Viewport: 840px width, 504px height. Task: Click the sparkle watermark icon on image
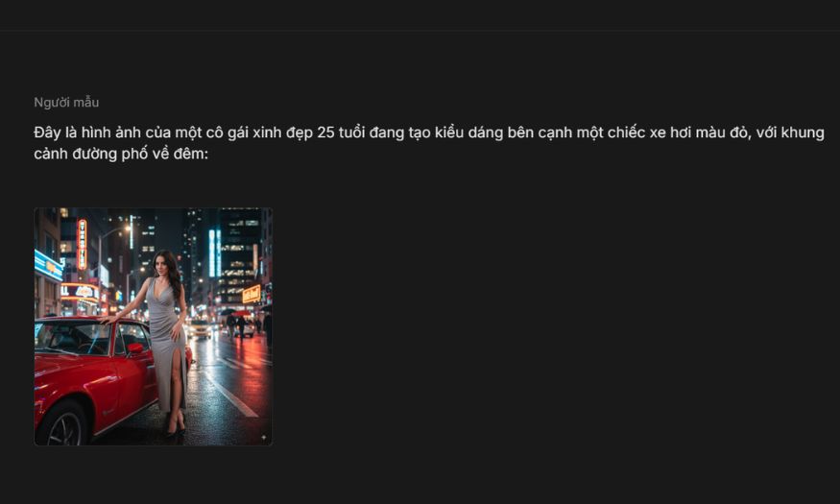[x=264, y=438]
